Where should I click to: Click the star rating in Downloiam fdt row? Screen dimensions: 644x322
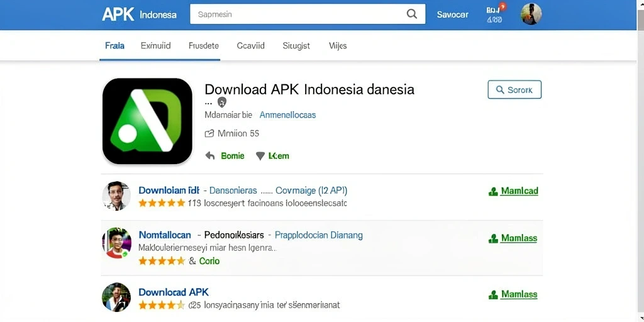162,203
